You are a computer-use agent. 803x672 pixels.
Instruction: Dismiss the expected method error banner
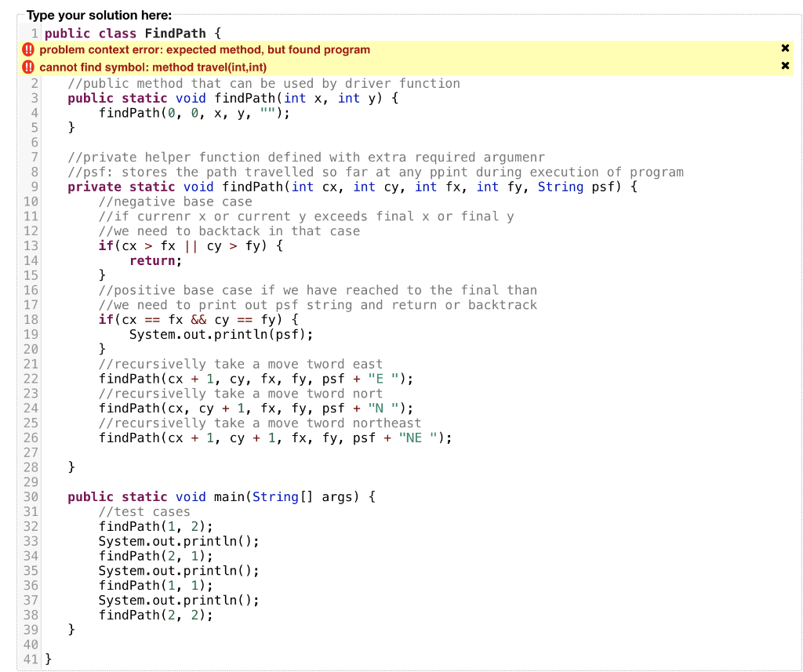coord(785,48)
